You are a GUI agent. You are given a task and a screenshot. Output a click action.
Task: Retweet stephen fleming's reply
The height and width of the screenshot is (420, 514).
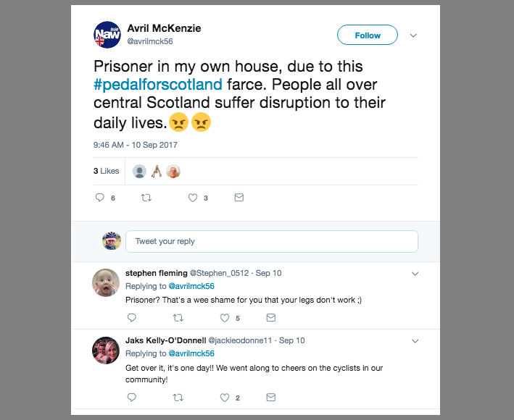tap(178, 317)
